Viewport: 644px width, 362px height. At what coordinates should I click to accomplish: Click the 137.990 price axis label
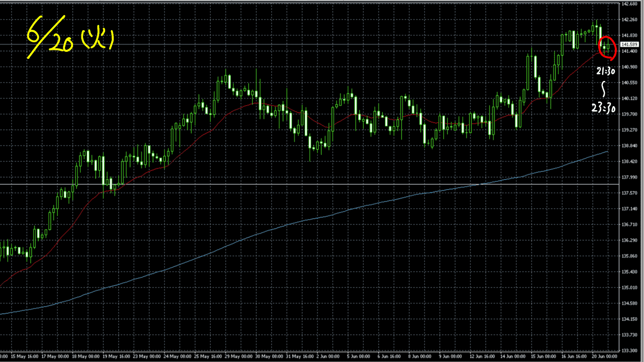[x=630, y=177]
